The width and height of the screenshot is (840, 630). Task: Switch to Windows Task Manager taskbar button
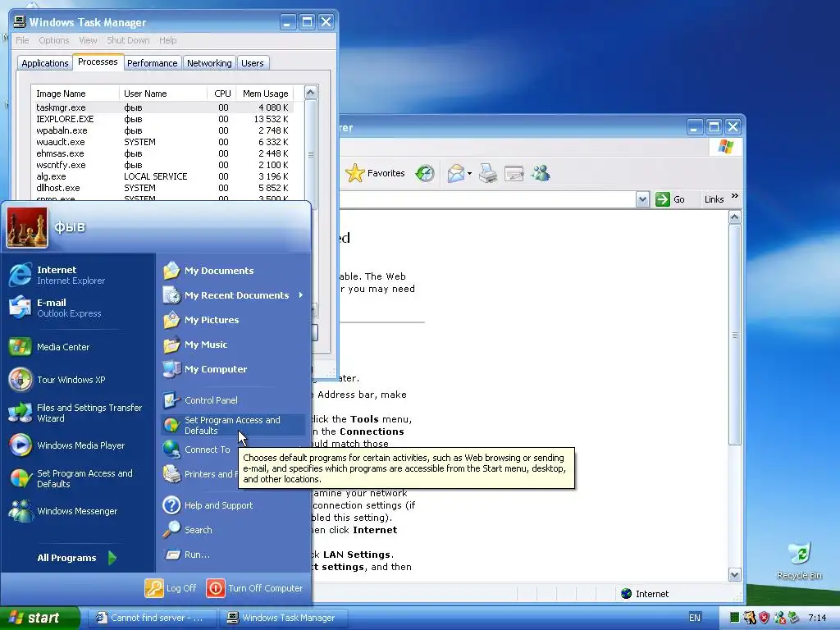[x=284, y=618]
